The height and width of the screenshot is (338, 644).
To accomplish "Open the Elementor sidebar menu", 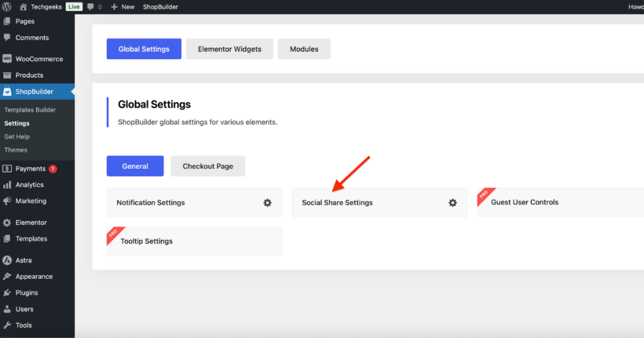I will coord(37,222).
